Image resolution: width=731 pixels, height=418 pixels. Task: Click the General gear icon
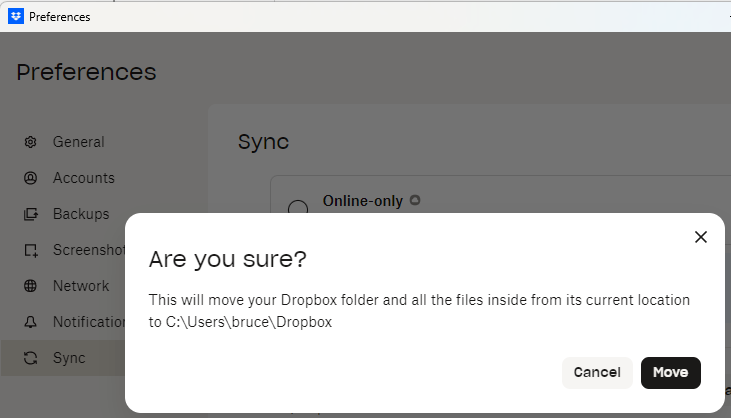point(31,142)
